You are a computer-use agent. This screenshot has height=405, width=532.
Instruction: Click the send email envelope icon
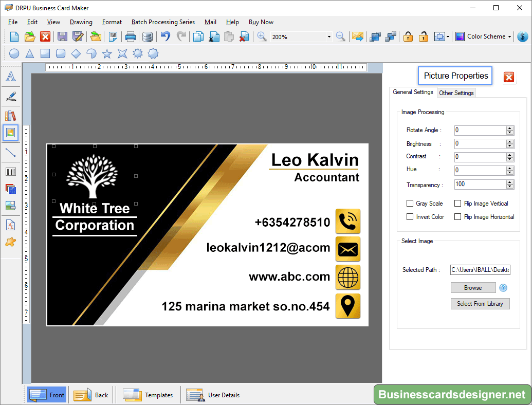point(358,36)
